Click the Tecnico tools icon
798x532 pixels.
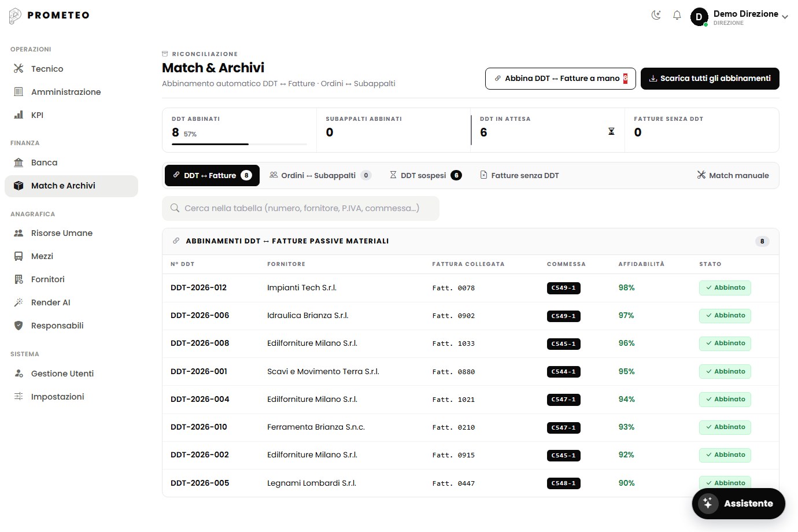coord(19,69)
